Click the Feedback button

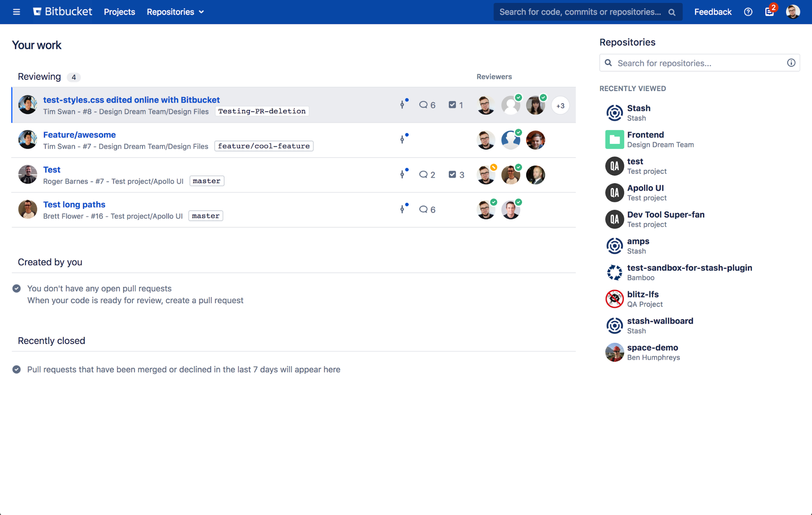tap(713, 12)
